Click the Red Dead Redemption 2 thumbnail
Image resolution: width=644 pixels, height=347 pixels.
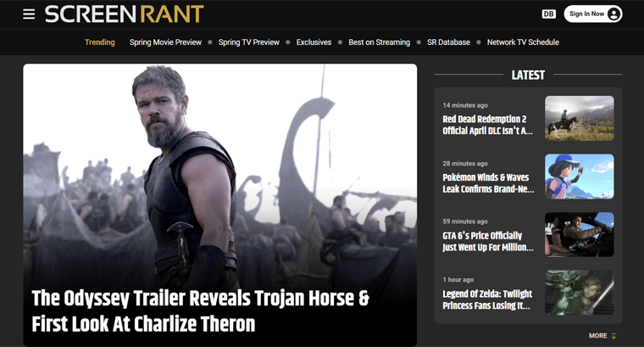click(579, 119)
